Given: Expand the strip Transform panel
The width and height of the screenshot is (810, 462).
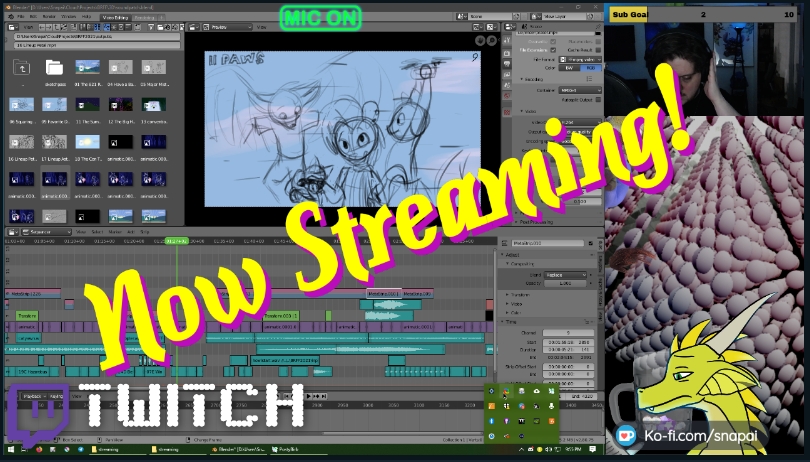Looking at the screenshot, I should pos(518,295).
